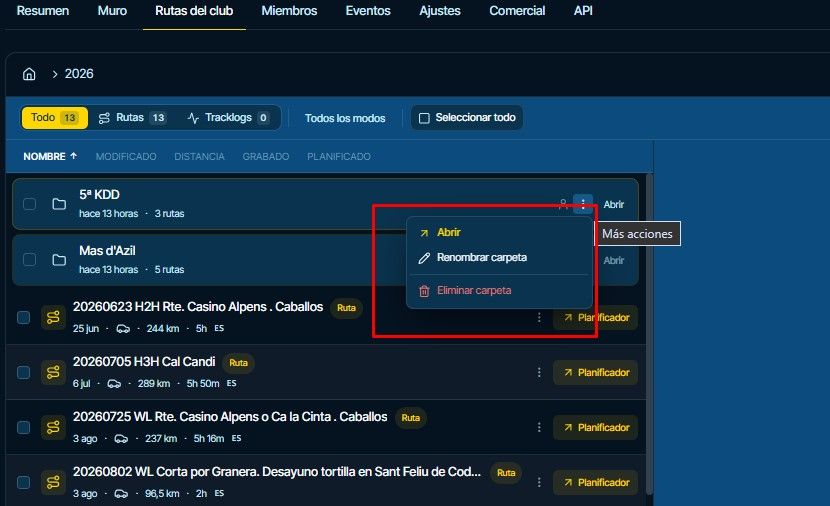The image size is (830, 506).
Task: Filter by Todo 13
Action: 55,118
